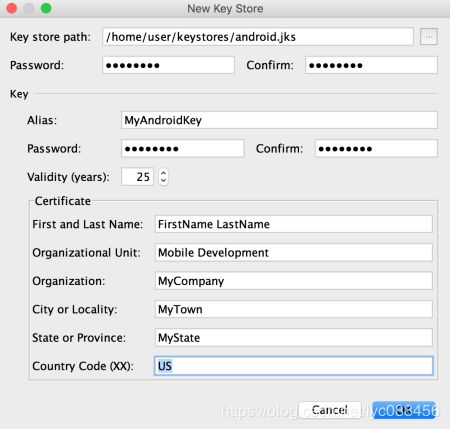Edit the First and Last Name field
The width and height of the screenshot is (450, 430).
294,224
